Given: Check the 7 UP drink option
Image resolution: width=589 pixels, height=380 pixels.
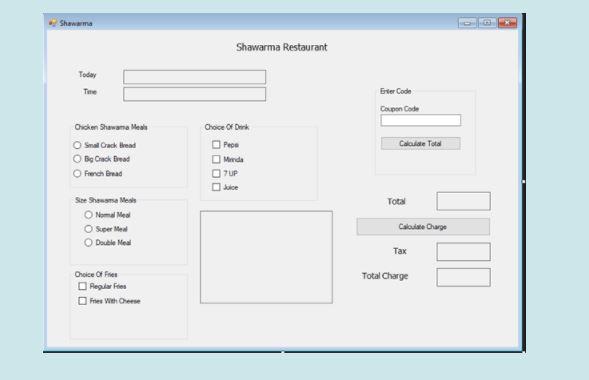Looking at the screenshot, I should tap(216, 173).
